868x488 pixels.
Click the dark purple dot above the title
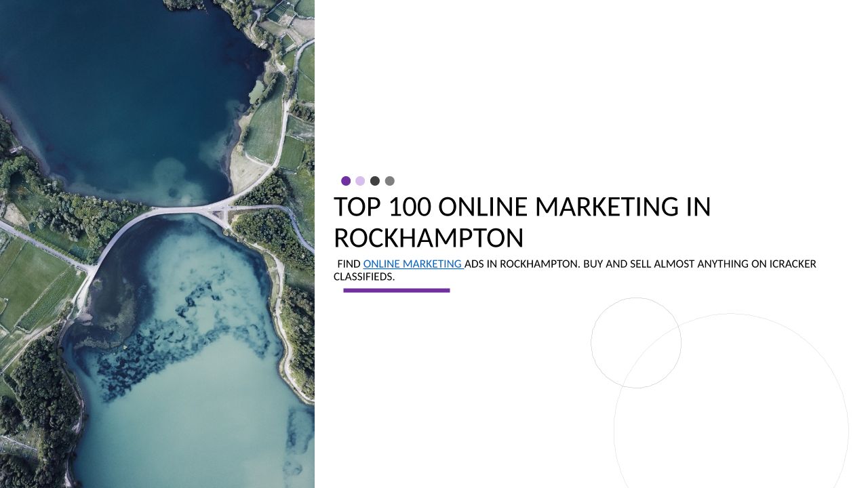(x=346, y=181)
